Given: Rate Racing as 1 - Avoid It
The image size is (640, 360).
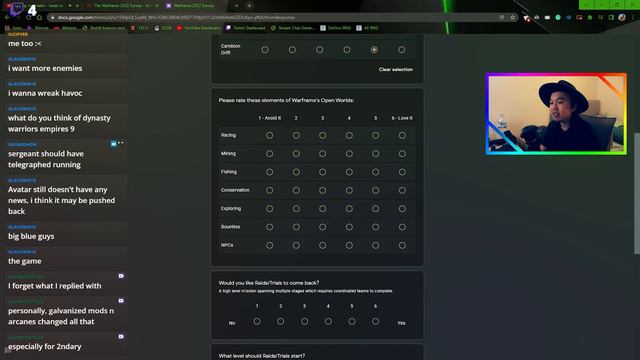Looking at the screenshot, I should (269, 135).
